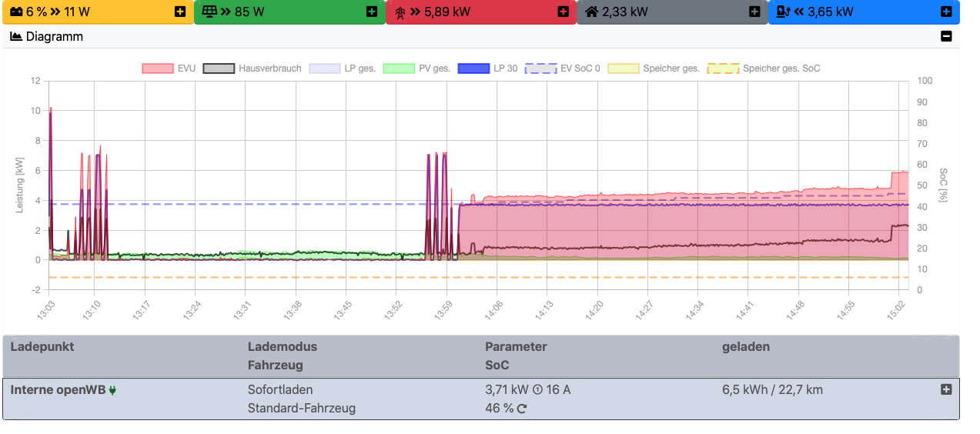Click the power pylon icon in the red card
Image resolution: width=980 pixels, height=434 pixels.
(x=400, y=12)
